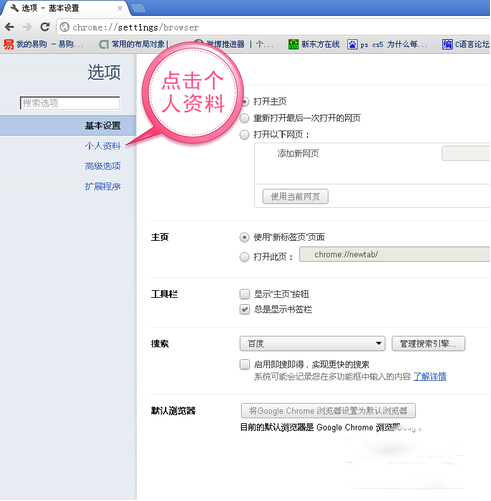This screenshot has height=501, width=491.
Task: Click 将Google Chrome浏览器设置为默认浏览器 button
Action: [328, 411]
